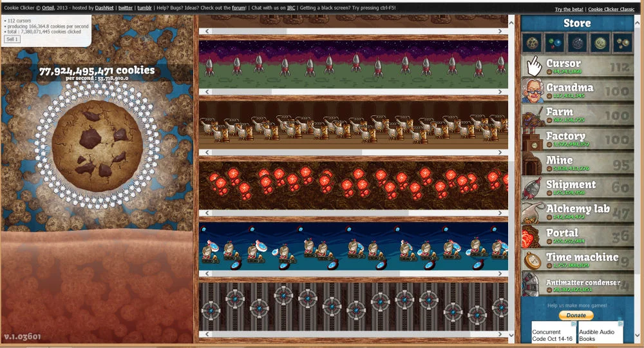Purchase an Alchemy lab
The width and height of the screenshot is (644, 348).
click(x=578, y=211)
